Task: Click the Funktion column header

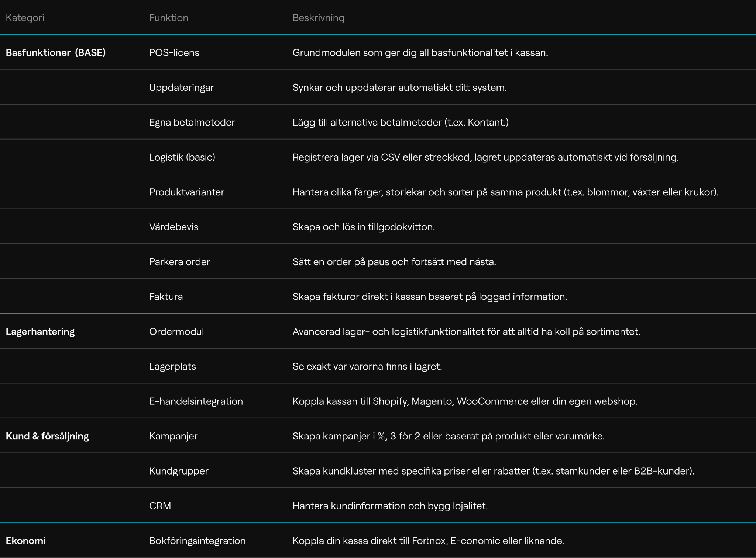Action: click(168, 18)
